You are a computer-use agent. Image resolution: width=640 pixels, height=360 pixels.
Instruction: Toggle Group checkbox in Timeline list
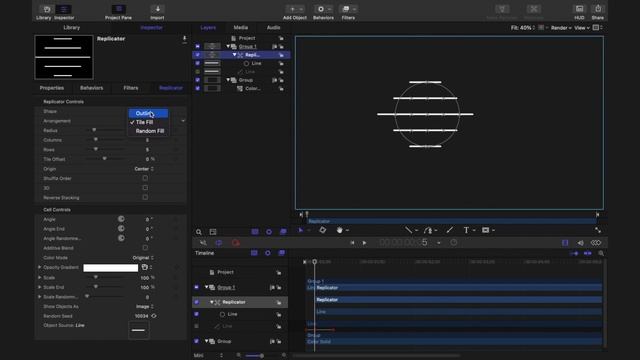pyautogui.click(x=196, y=341)
